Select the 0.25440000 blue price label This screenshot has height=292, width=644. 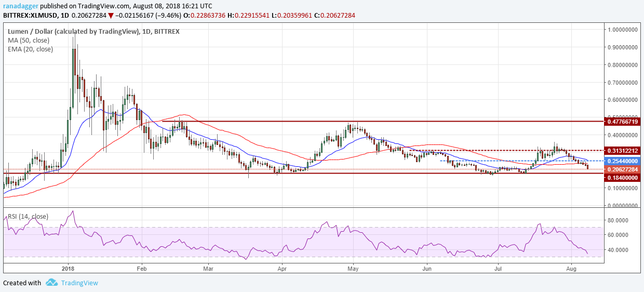pos(622,161)
